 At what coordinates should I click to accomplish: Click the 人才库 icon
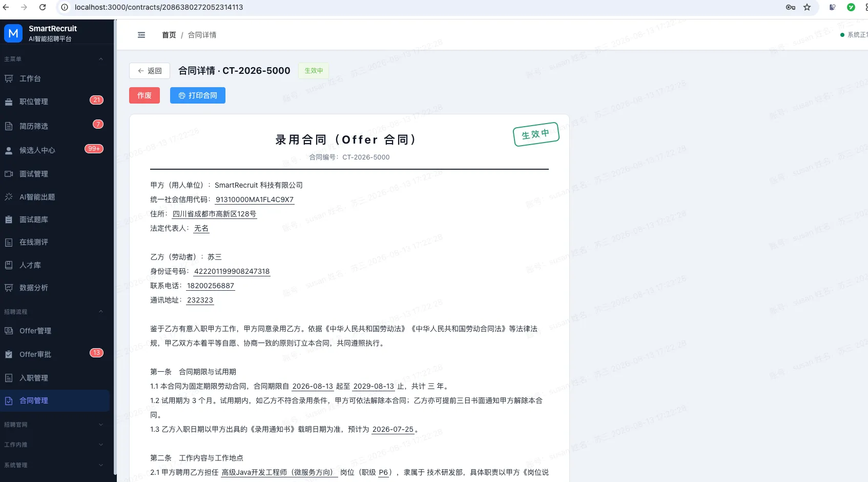(x=9, y=265)
